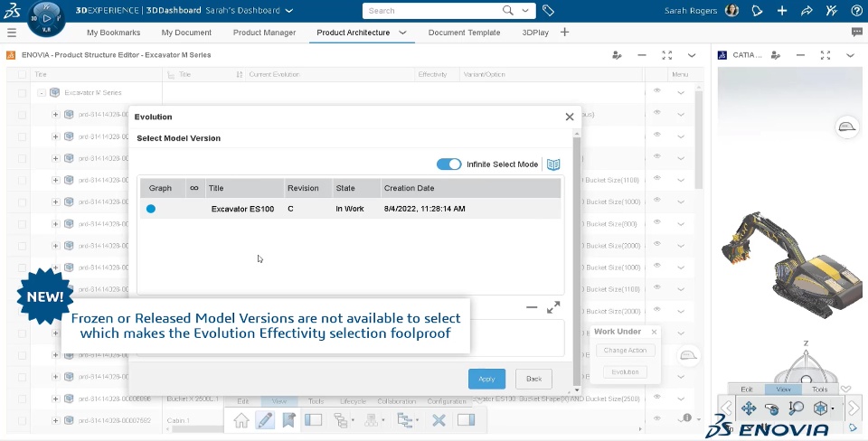Click inside the top Search field
The image size is (868, 441).
tap(432, 11)
